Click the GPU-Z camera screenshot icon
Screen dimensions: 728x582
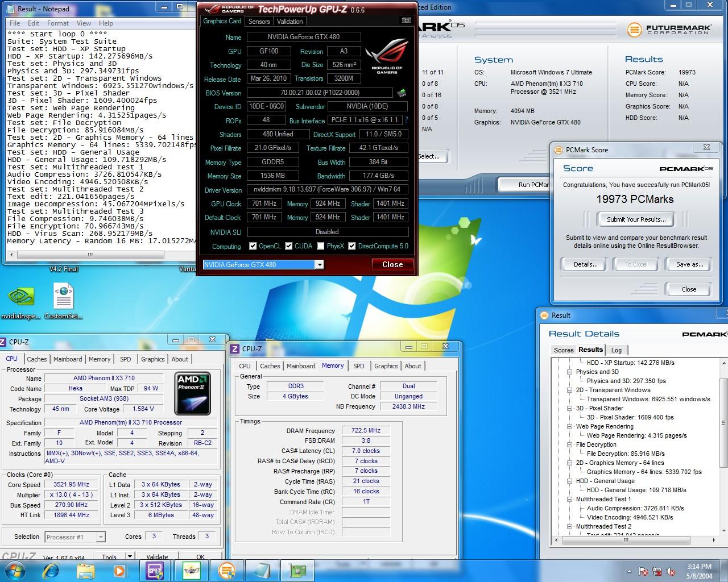[x=406, y=20]
